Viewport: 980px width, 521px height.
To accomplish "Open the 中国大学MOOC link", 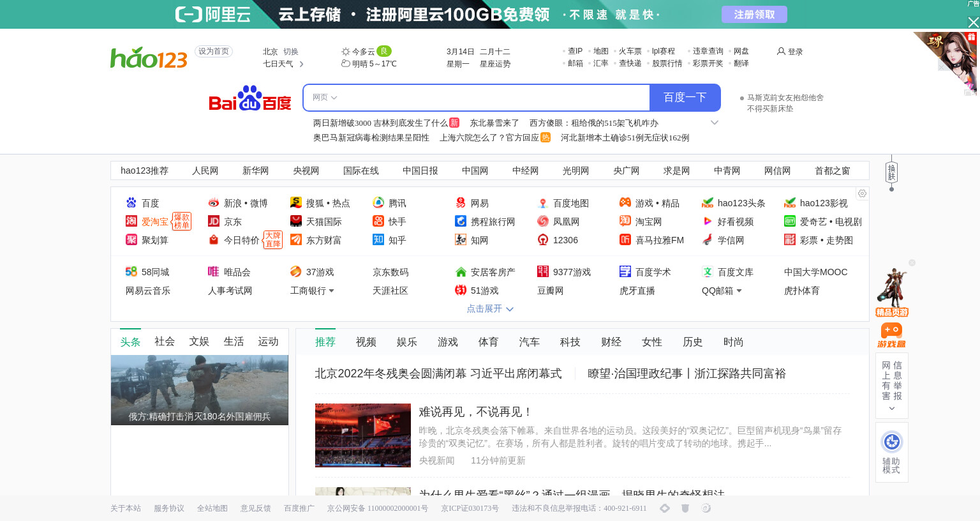I will pos(816,272).
